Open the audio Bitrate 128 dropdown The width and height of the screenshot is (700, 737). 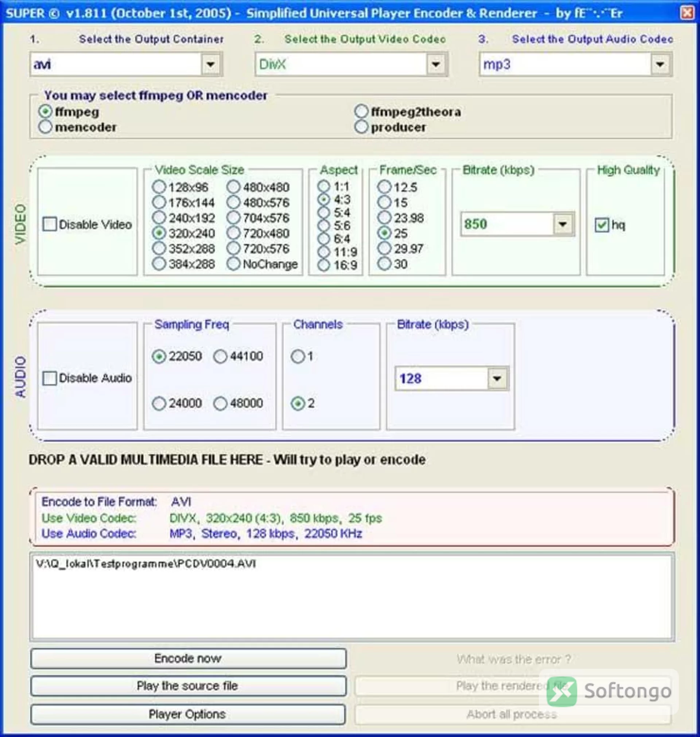tap(452, 379)
